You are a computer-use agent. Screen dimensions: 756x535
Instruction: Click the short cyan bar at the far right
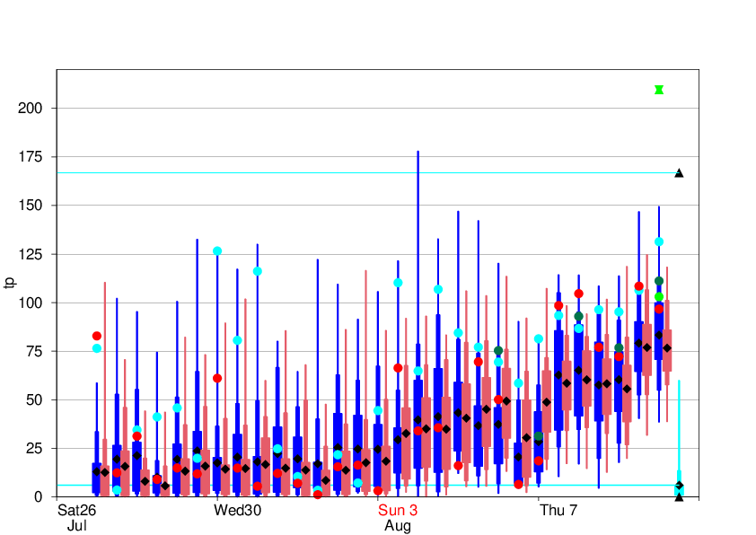click(x=679, y=491)
